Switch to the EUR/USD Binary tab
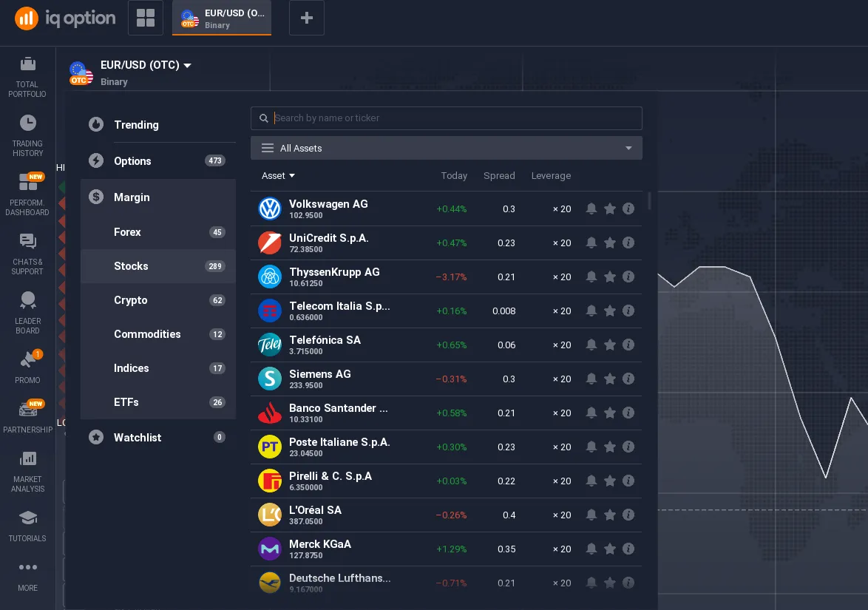The width and height of the screenshot is (868, 610). click(x=222, y=18)
